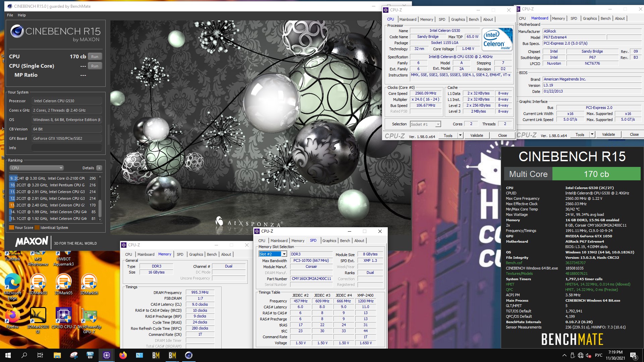
Task: Select ranking row 15 with score 81
Action: 53,219
